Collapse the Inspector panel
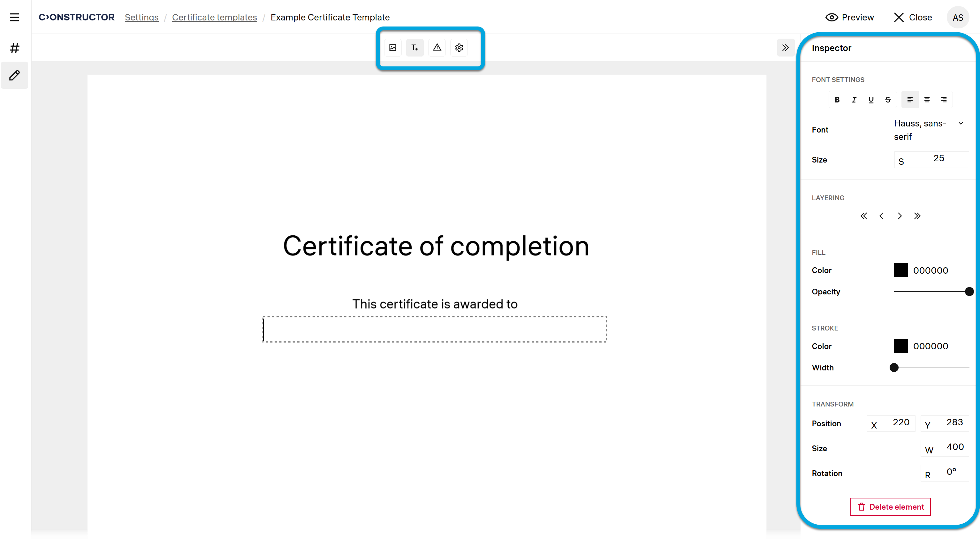 [785, 48]
